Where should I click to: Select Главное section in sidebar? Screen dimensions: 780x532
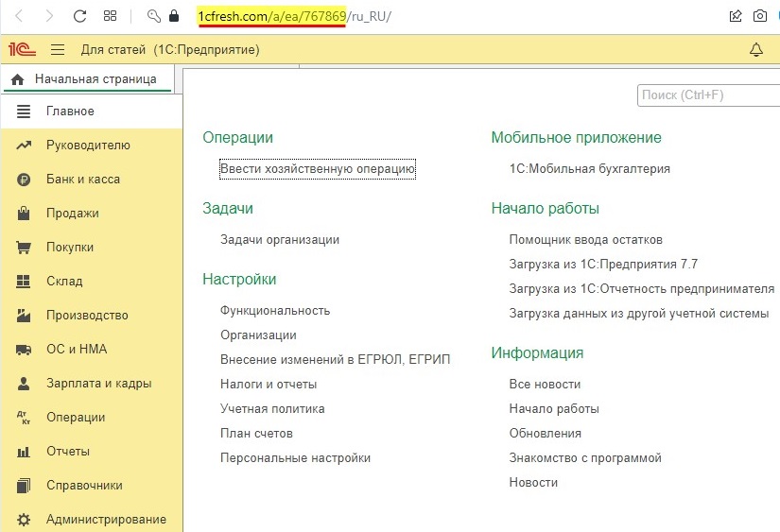(92, 111)
